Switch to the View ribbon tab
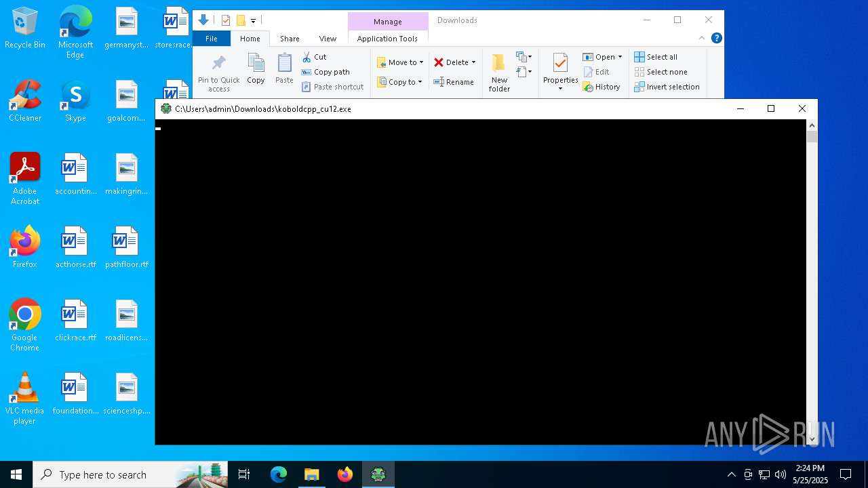 328,39
